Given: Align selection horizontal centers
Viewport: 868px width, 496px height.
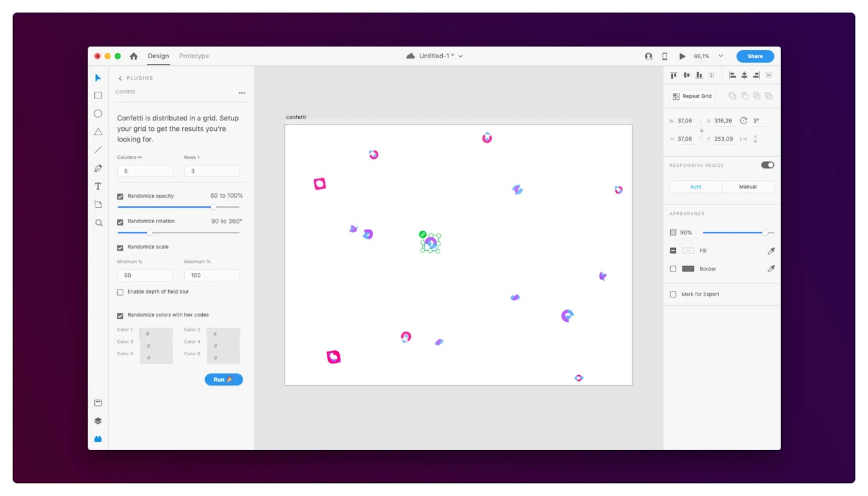Looking at the screenshot, I should pyautogui.click(x=745, y=75).
